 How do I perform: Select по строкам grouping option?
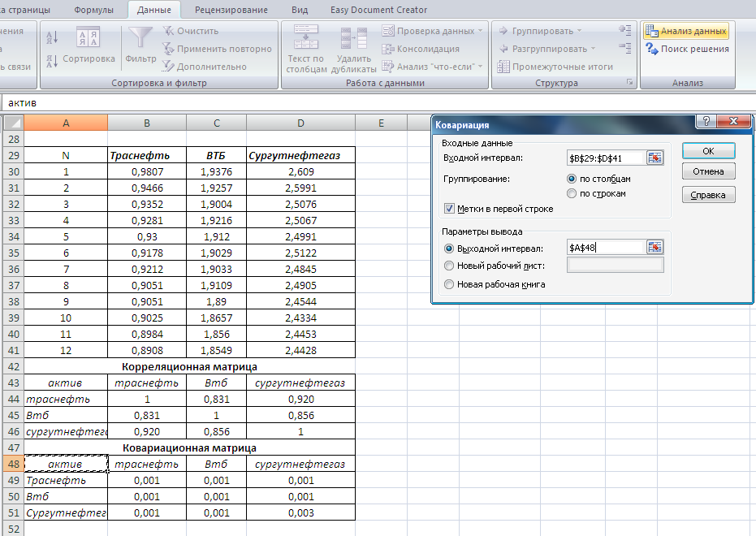coord(572,194)
